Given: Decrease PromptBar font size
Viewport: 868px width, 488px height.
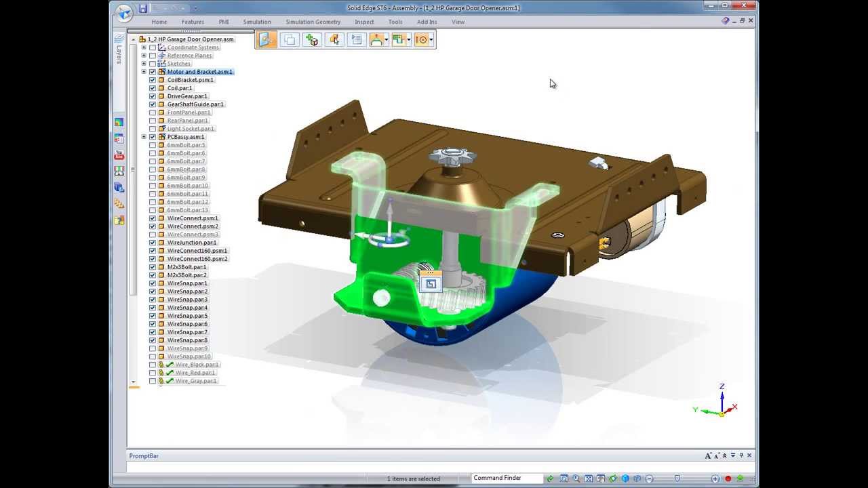Looking at the screenshot, I should click(x=716, y=455).
